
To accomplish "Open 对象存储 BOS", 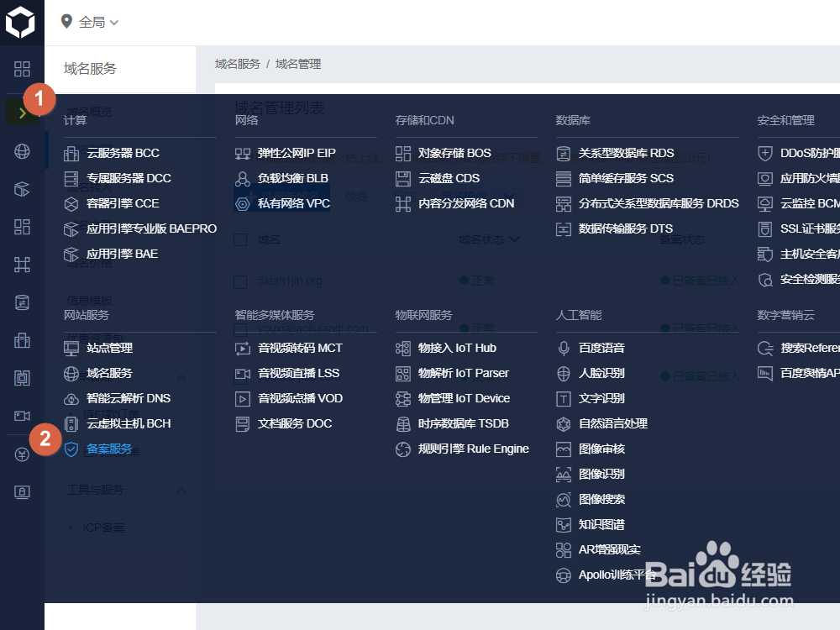I will pyautogui.click(x=454, y=153).
